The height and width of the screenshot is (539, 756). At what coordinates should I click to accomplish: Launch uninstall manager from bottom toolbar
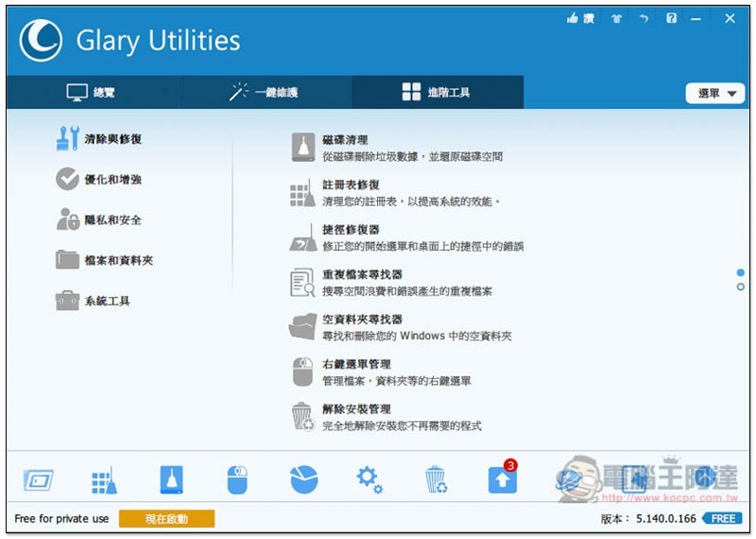[436, 479]
